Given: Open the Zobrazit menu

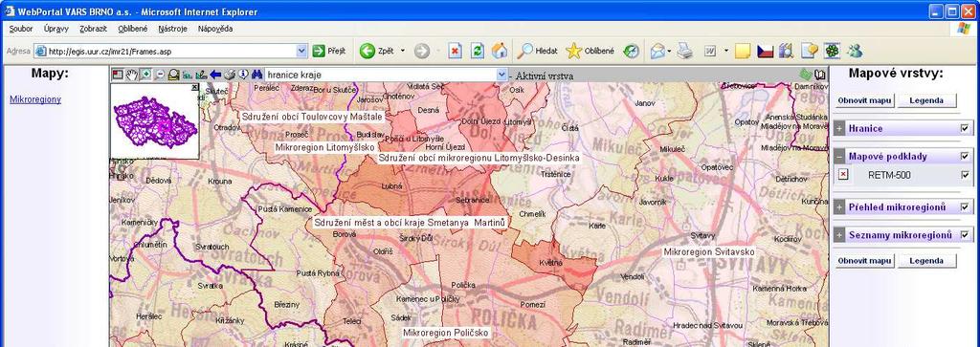Looking at the screenshot, I should click(x=93, y=29).
